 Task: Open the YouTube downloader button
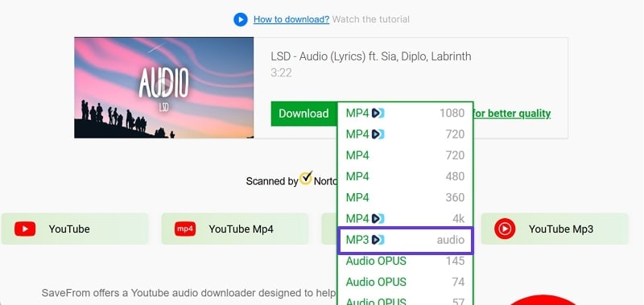click(x=75, y=229)
